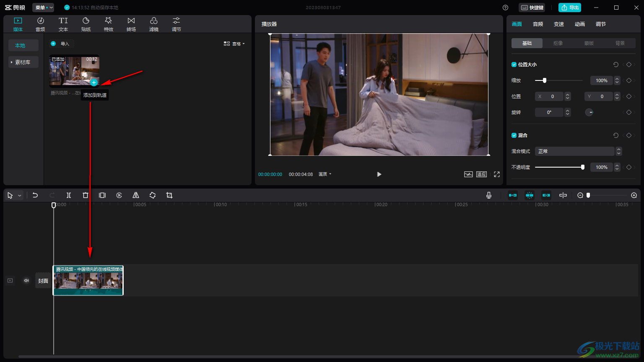This screenshot has height=362, width=644.
Task: Switch to the Audio (音频) properties tab
Action: point(538,24)
